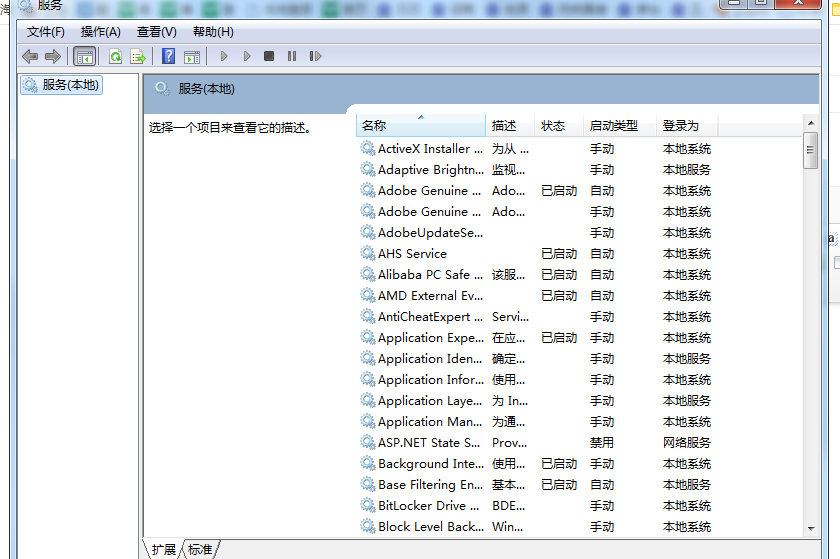Select the Application Layer Gateway service
This screenshot has height=559, width=840.
click(537, 401)
